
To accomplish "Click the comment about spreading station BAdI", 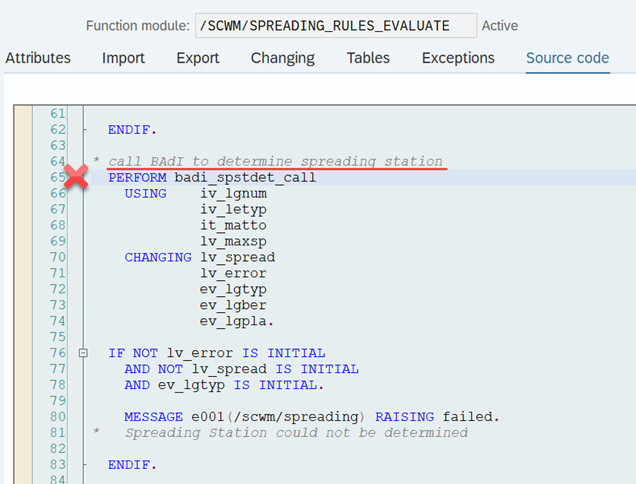I will point(275,161).
